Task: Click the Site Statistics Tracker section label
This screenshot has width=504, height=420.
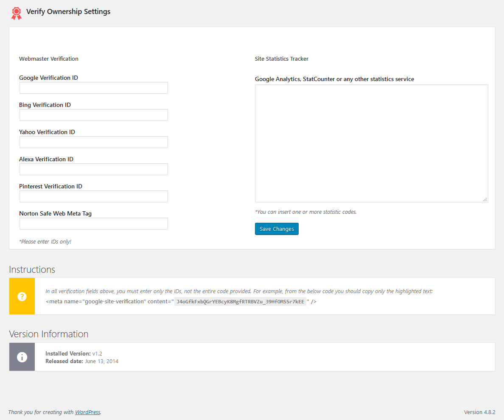Action: (282, 59)
